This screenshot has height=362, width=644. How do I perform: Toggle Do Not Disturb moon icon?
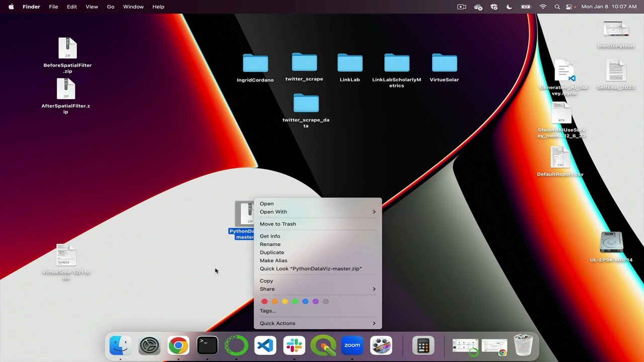(x=509, y=7)
